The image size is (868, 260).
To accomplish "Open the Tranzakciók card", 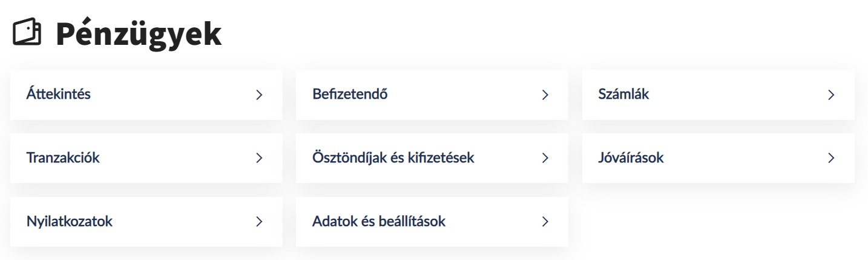I will [x=146, y=158].
